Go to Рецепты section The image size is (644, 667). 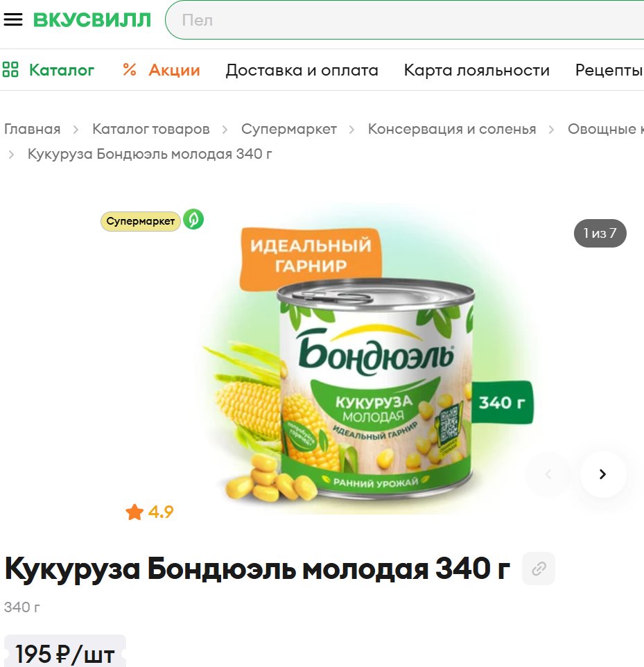[x=609, y=70]
